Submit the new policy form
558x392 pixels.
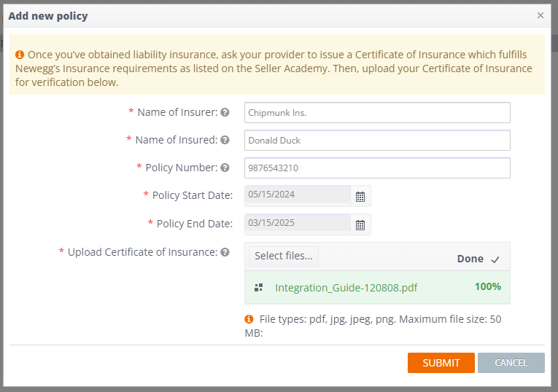[441, 363]
